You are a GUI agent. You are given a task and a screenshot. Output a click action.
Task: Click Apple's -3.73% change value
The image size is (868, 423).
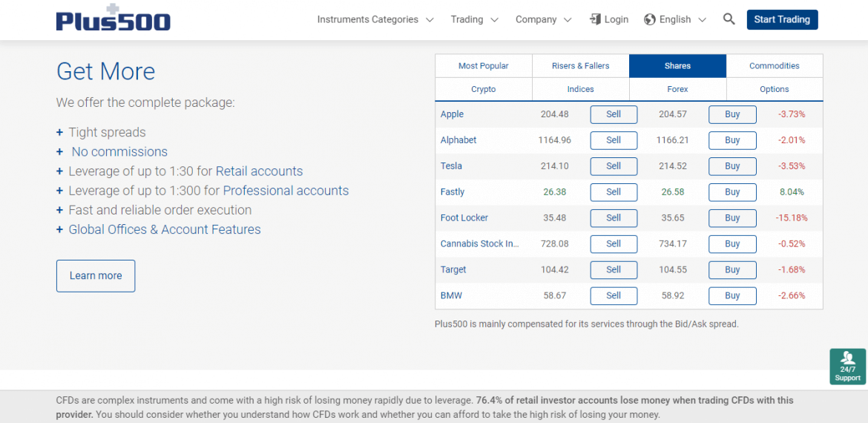[792, 114]
